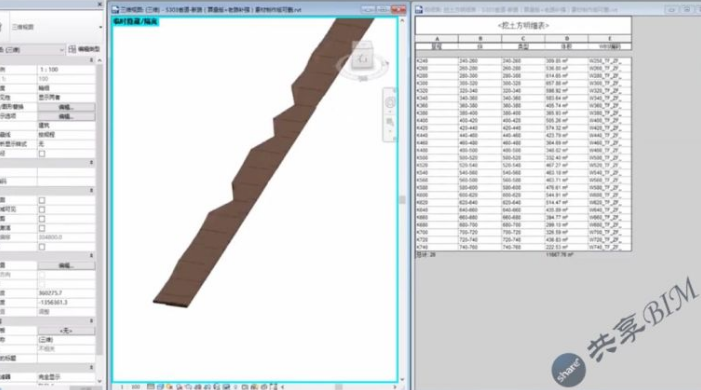Click the first 编辑... button in Properties
Viewport: 701px width, 390px height.
point(66,107)
